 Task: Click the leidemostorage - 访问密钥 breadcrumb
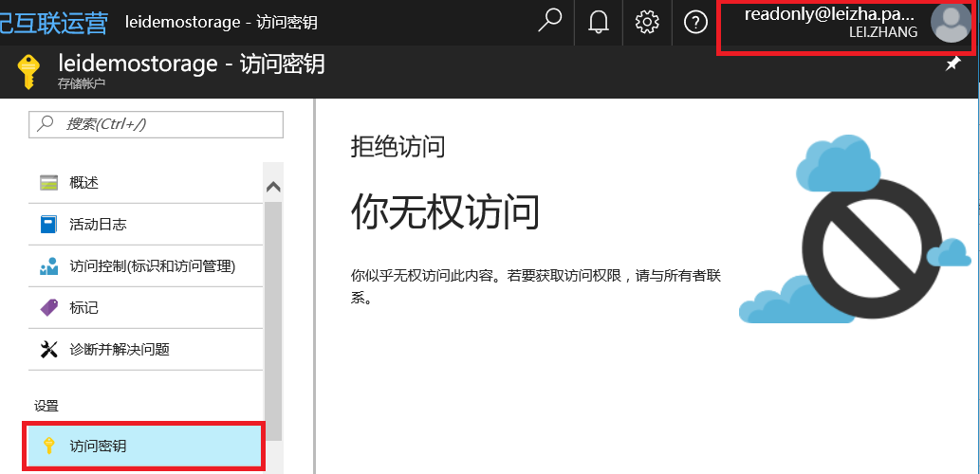(221, 23)
